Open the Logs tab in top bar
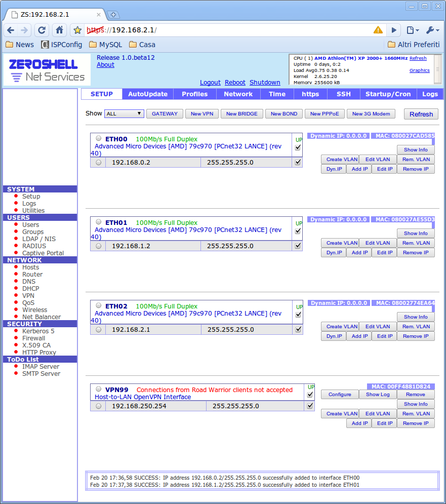This screenshot has height=504, width=446. (x=430, y=94)
